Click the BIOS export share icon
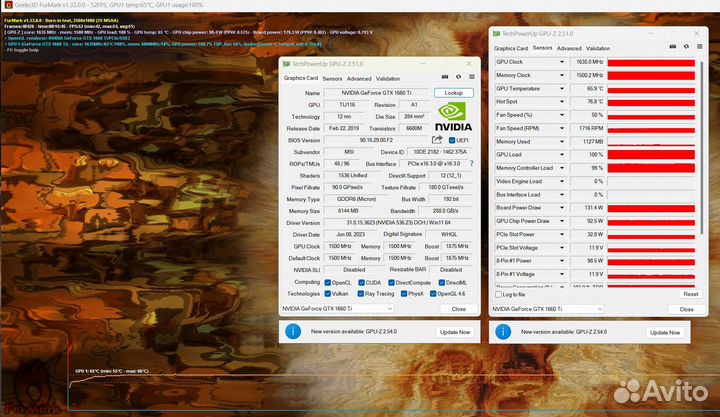 [x=437, y=140]
